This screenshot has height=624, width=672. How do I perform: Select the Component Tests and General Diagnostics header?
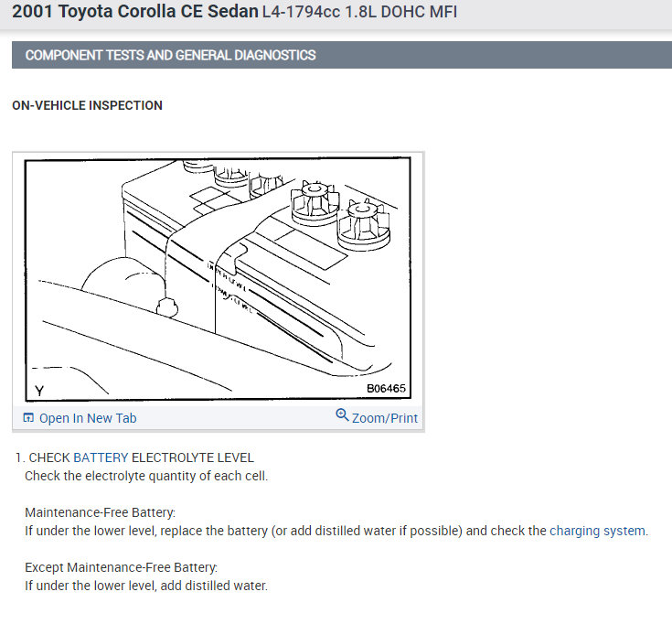(x=342, y=55)
